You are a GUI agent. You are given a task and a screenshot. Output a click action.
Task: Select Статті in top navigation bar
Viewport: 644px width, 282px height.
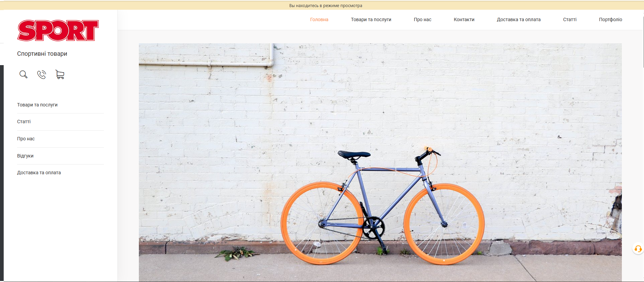coord(570,19)
